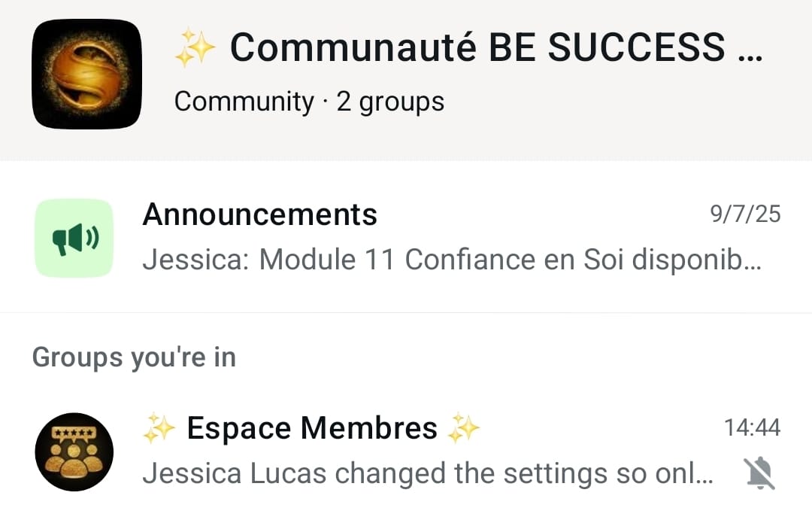Screen dimensions: 812x526
Task: Click the 14:44 timestamp
Action: tap(752, 428)
